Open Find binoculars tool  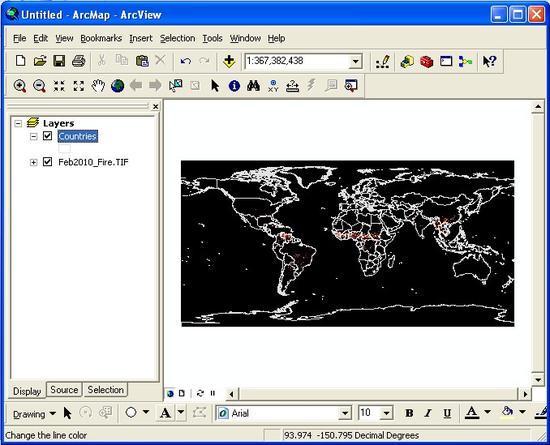(253, 86)
